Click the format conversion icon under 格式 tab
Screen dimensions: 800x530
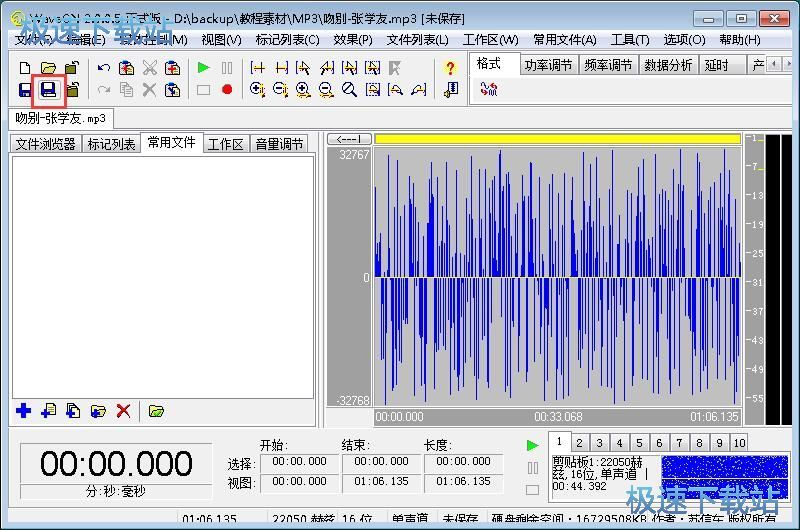(488, 90)
